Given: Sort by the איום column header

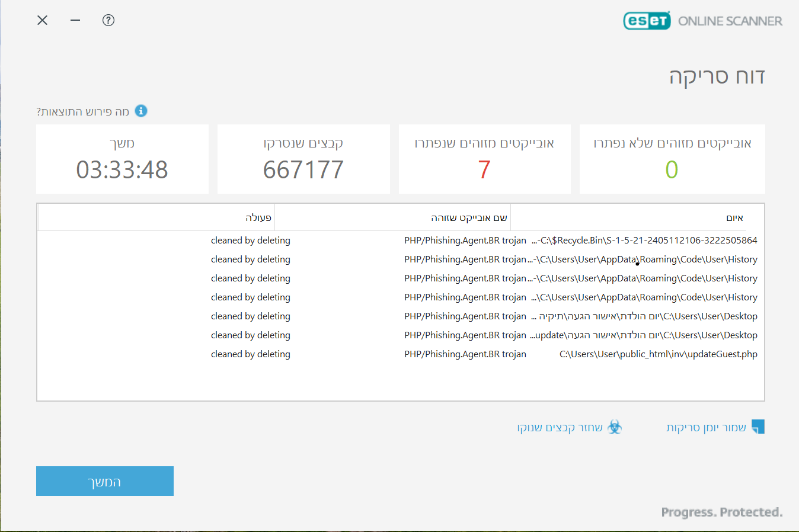Looking at the screenshot, I should click(x=628, y=218).
